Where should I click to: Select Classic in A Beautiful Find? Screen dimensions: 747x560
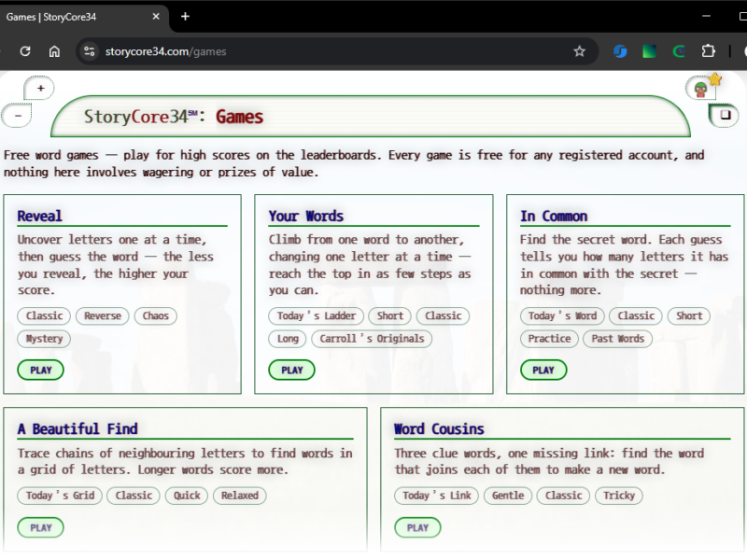(134, 496)
